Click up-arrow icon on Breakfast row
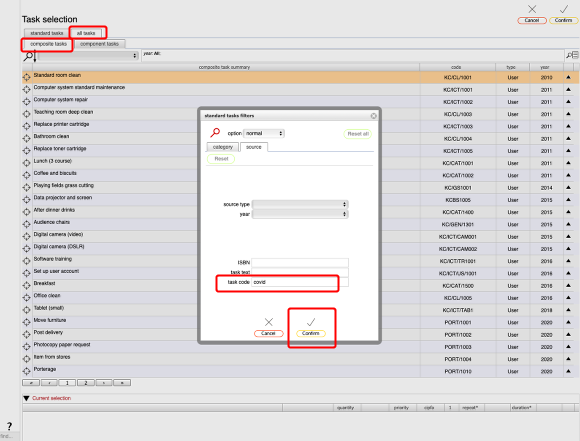This screenshot has height=441, width=580. click(568, 285)
